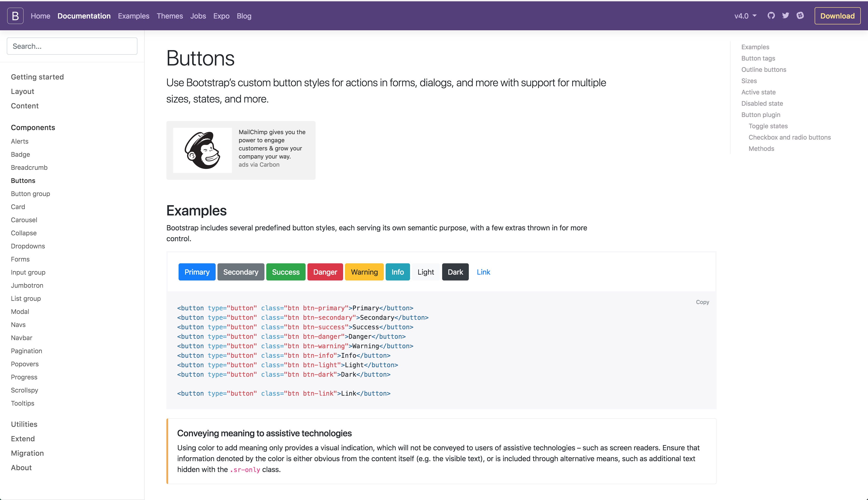Open Pagination in the sidebar

[x=26, y=351]
